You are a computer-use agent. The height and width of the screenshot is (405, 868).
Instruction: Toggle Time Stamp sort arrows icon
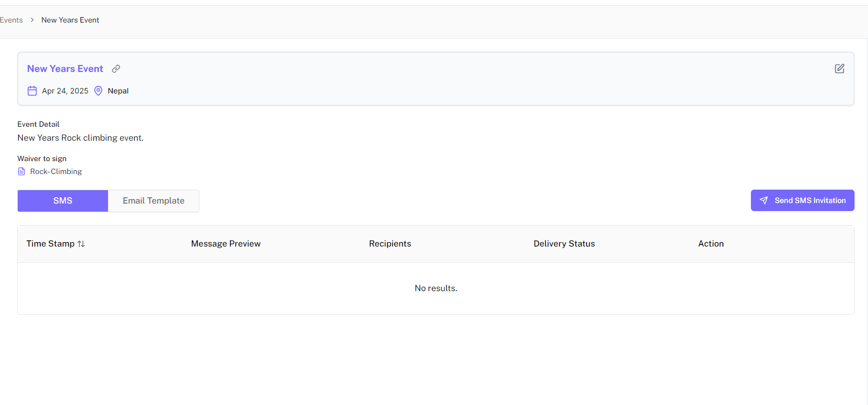[81, 244]
